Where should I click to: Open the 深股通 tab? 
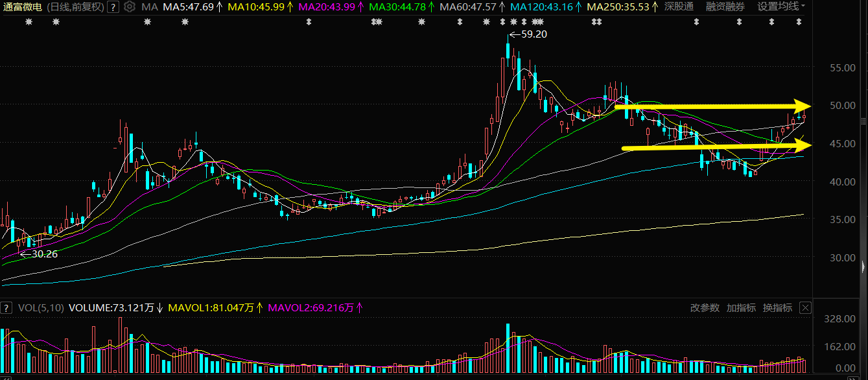[x=679, y=7]
